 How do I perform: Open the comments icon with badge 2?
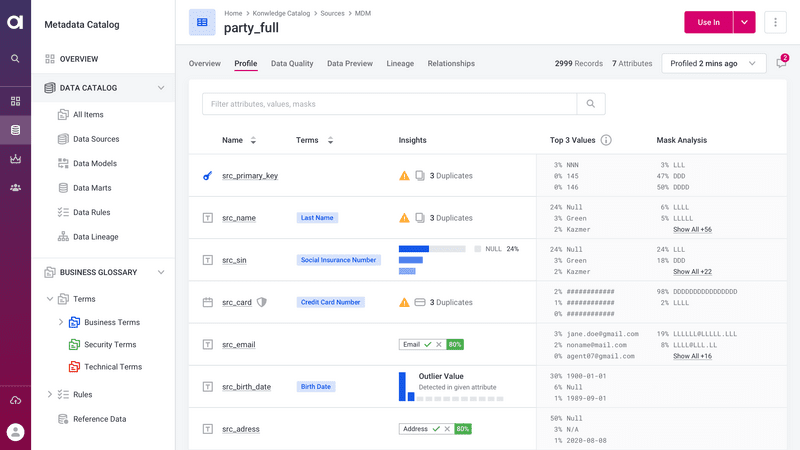(781, 63)
